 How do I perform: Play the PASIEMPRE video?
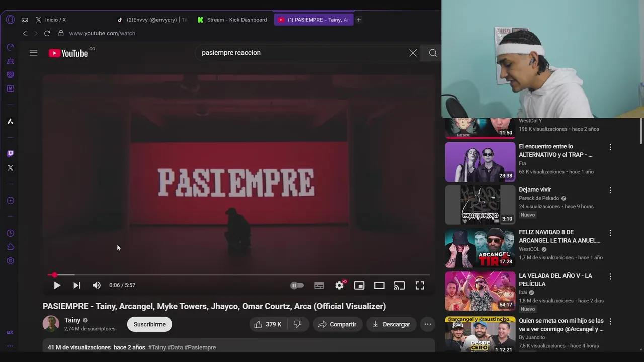[x=57, y=285]
